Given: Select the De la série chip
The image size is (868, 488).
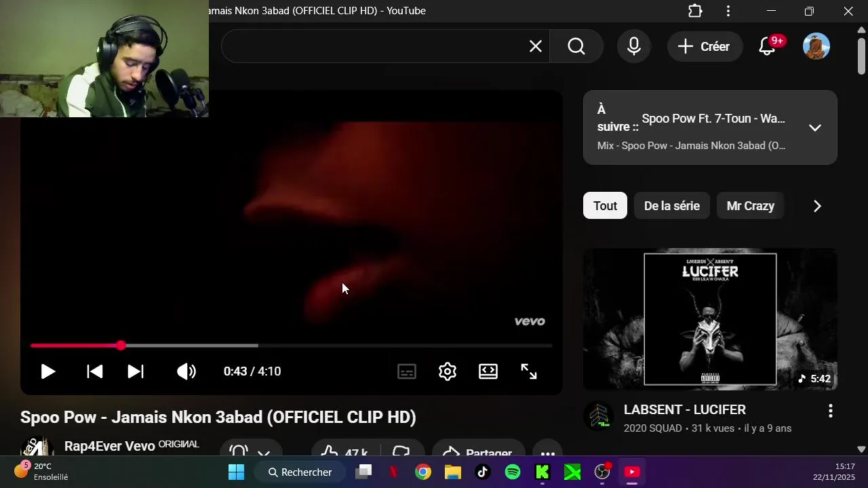Looking at the screenshot, I should pyautogui.click(x=671, y=205).
